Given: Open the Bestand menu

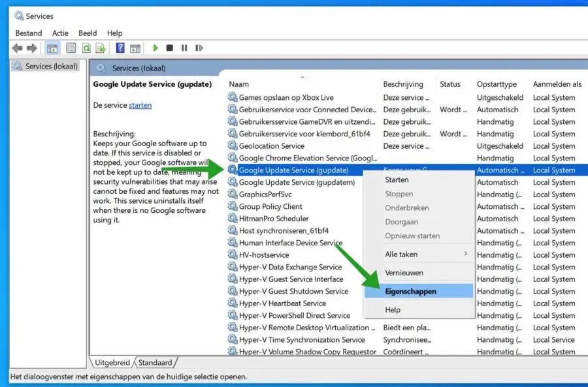Looking at the screenshot, I should click(x=29, y=33).
